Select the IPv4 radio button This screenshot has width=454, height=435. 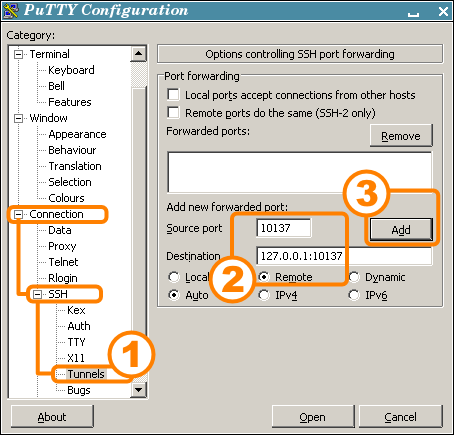(264, 295)
